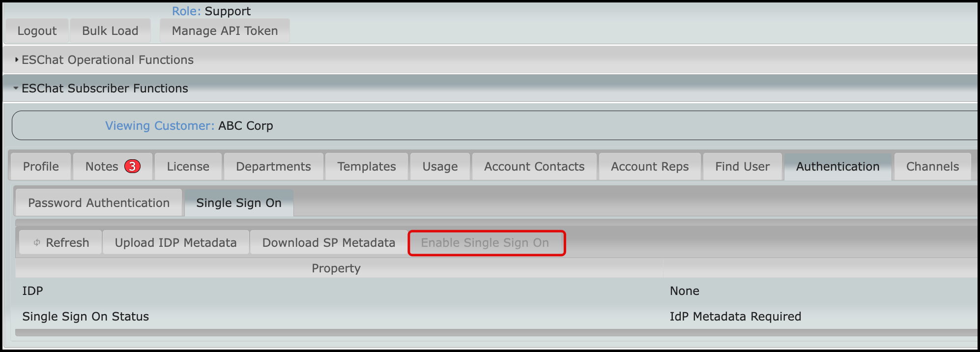Switch to Password Authentication sub-tab

[99, 203]
